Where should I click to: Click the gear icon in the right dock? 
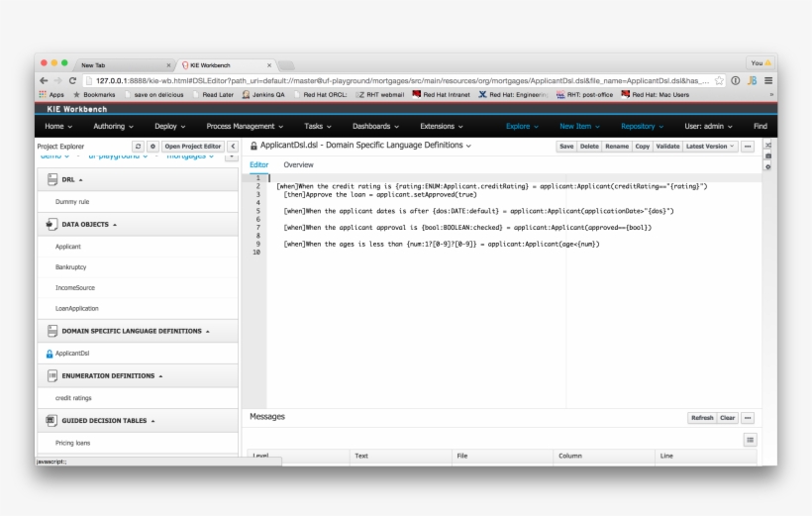click(768, 166)
